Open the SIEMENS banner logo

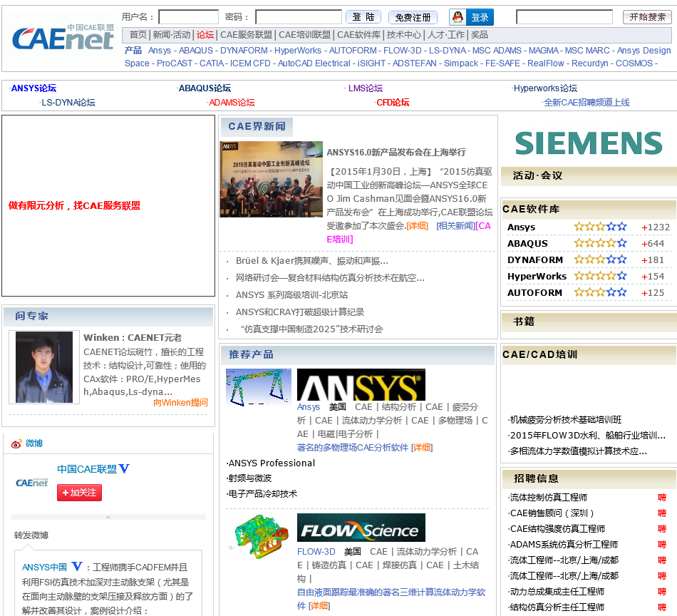pos(589,143)
